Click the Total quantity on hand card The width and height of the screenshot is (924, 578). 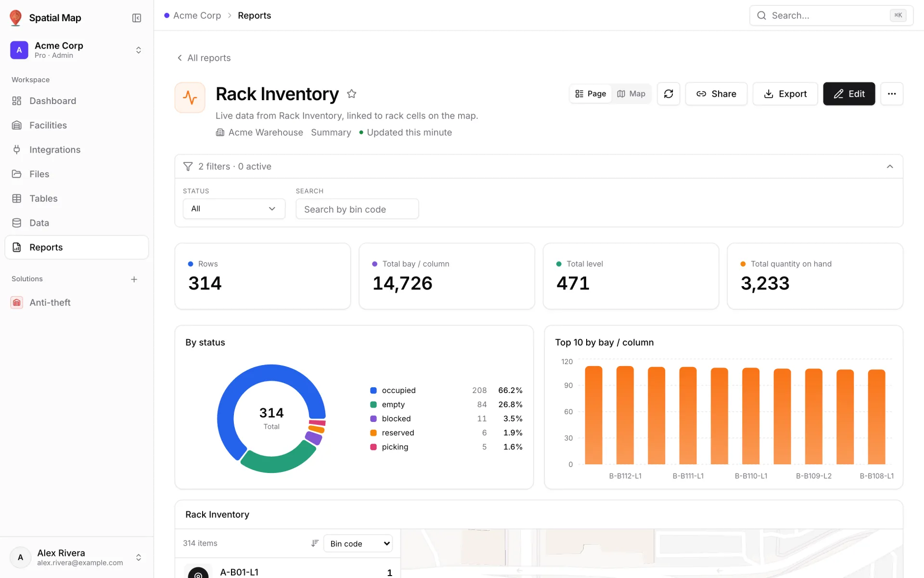coord(815,276)
